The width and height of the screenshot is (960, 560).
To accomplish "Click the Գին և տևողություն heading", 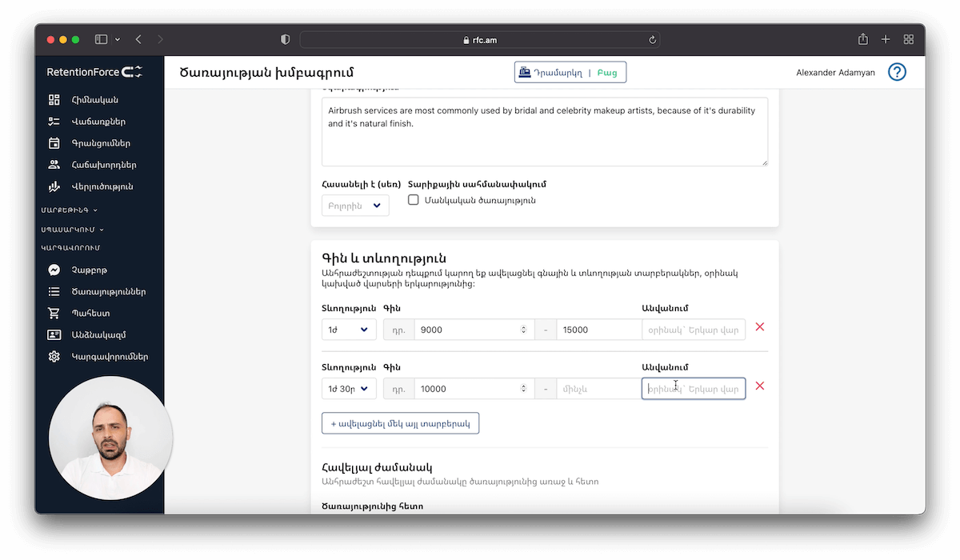I will [384, 258].
